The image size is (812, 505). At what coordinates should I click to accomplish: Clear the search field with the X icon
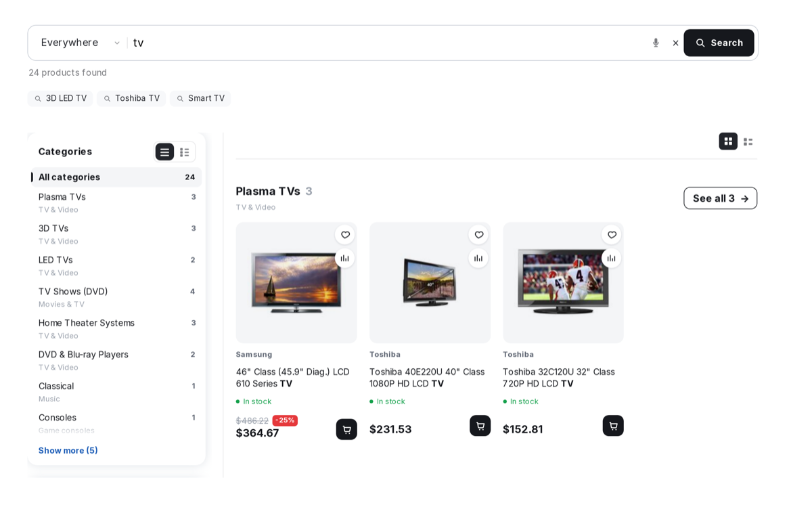(675, 43)
